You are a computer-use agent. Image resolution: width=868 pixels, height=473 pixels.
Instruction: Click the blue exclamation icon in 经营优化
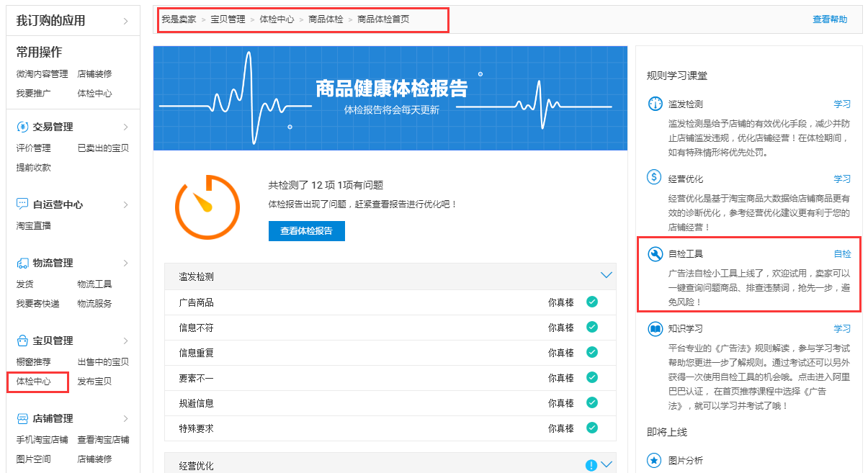(x=591, y=466)
